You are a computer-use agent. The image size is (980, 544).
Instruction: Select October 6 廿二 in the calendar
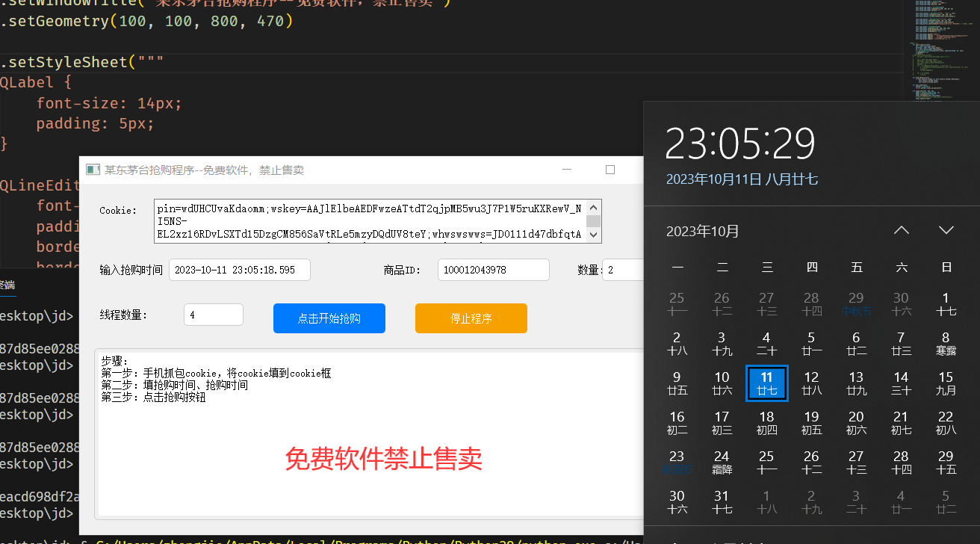point(856,343)
